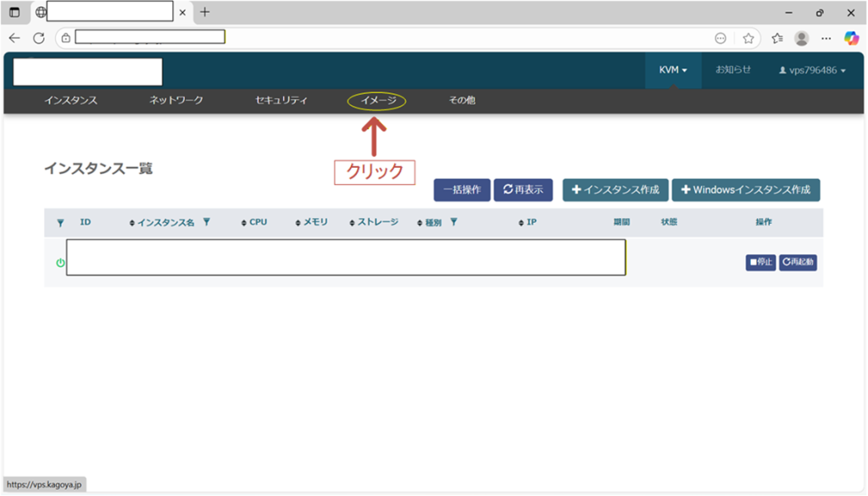
Task: Open the Copilot icon in the toolbar
Action: 852,38
